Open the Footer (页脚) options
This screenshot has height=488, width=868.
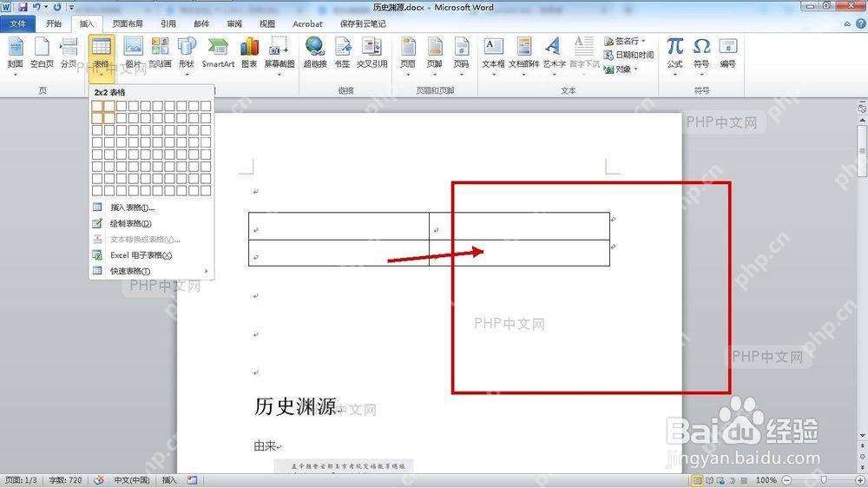click(x=435, y=55)
